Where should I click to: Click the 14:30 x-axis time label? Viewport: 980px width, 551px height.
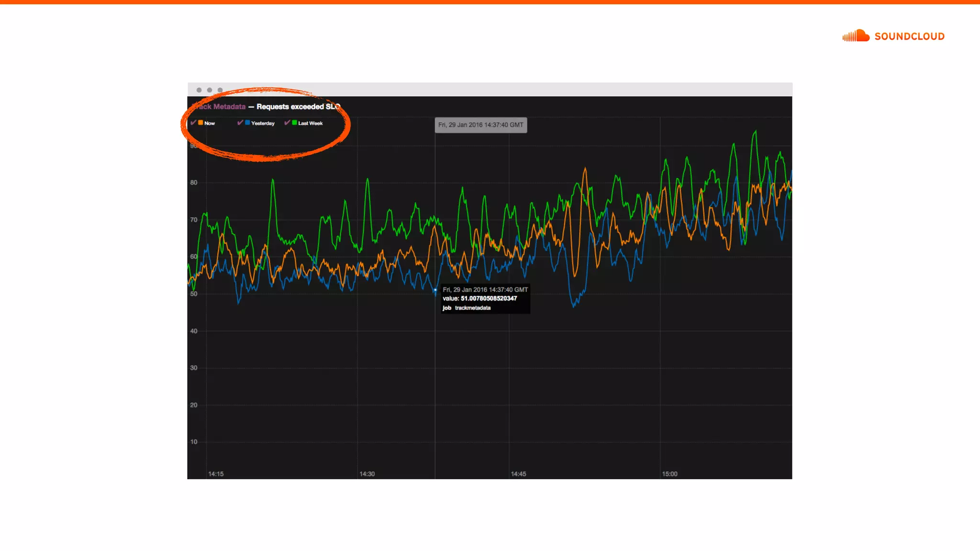(x=367, y=474)
